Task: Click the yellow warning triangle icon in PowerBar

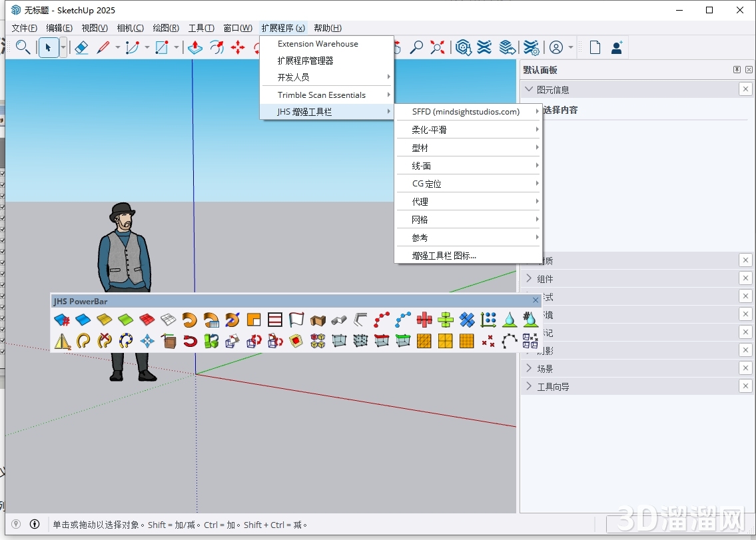Action: click(62, 341)
